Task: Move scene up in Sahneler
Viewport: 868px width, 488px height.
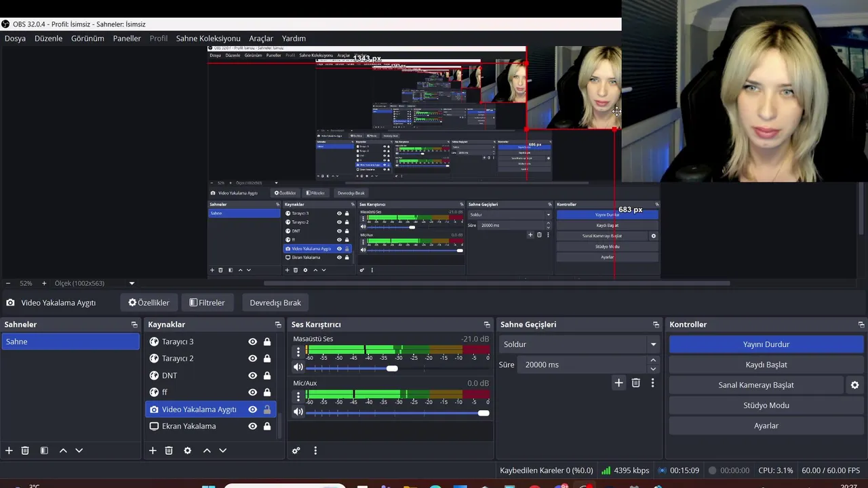Action: click(63, 450)
